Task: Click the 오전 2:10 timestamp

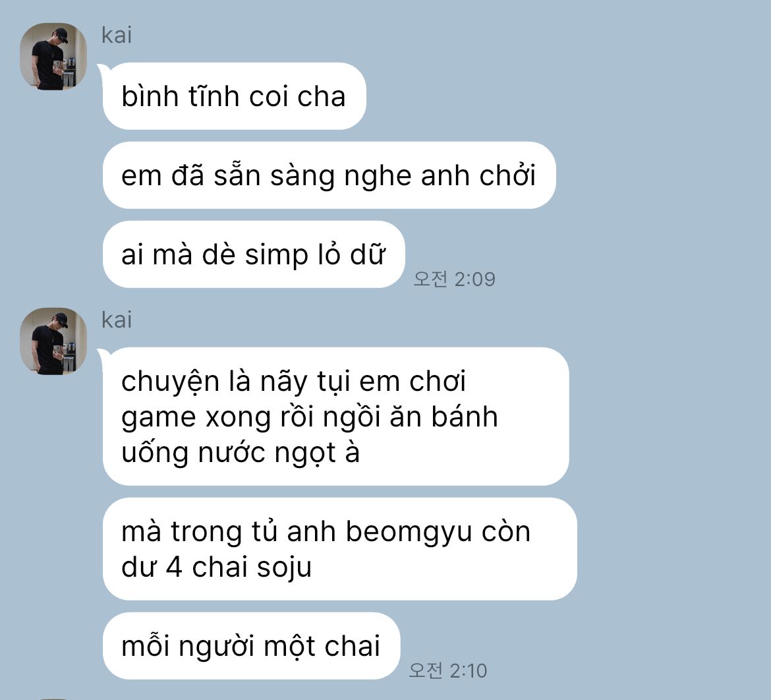Action: pos(447,670)
